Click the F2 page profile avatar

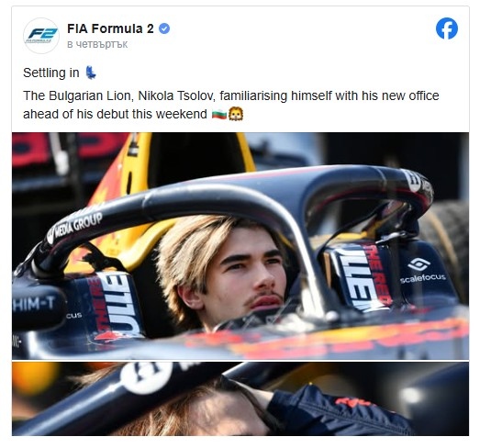click(41, 35)
